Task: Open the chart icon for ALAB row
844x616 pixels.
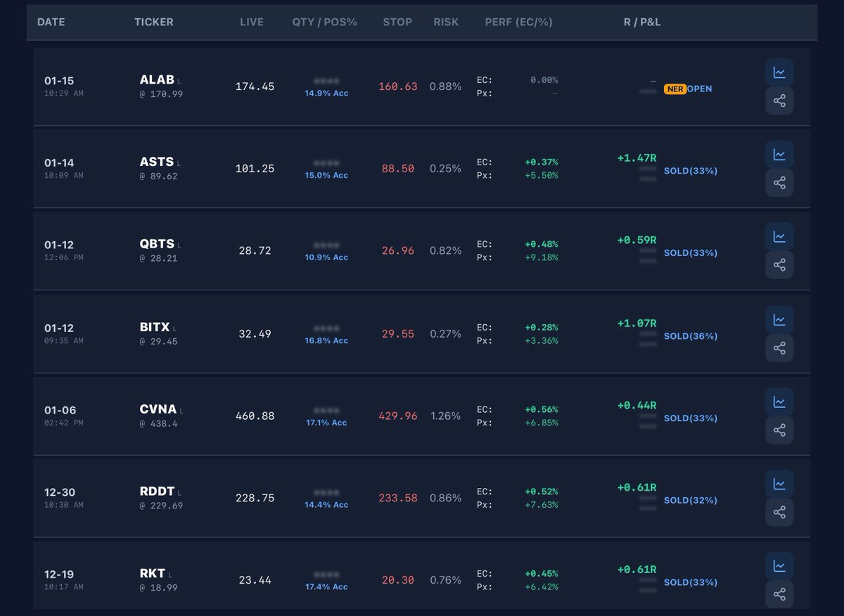Action: 779,72
